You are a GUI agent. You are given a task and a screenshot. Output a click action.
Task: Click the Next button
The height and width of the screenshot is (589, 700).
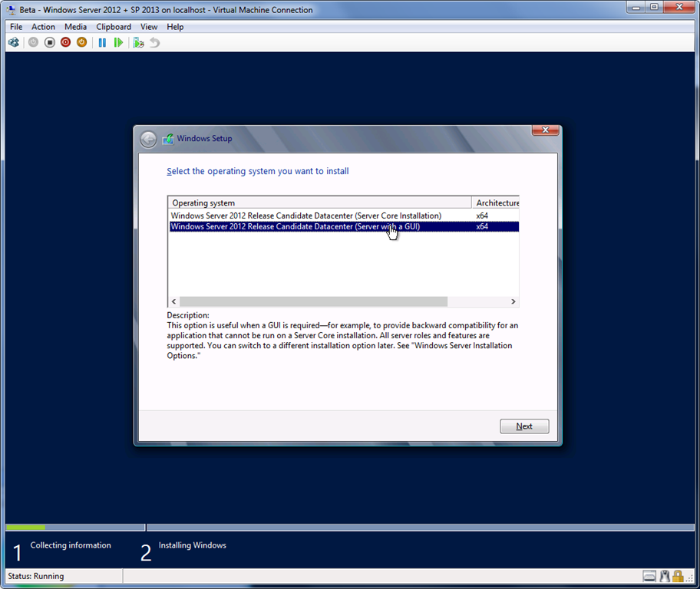[x=524, y=426]
